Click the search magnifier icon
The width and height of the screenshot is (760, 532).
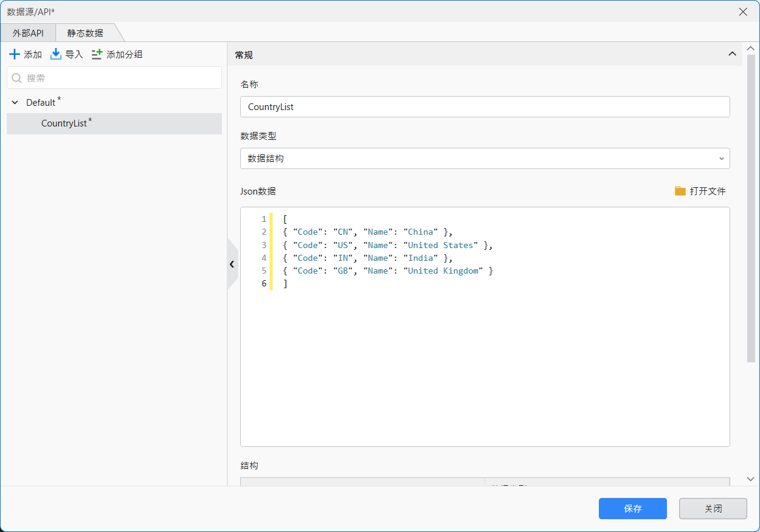pos(17,78)
